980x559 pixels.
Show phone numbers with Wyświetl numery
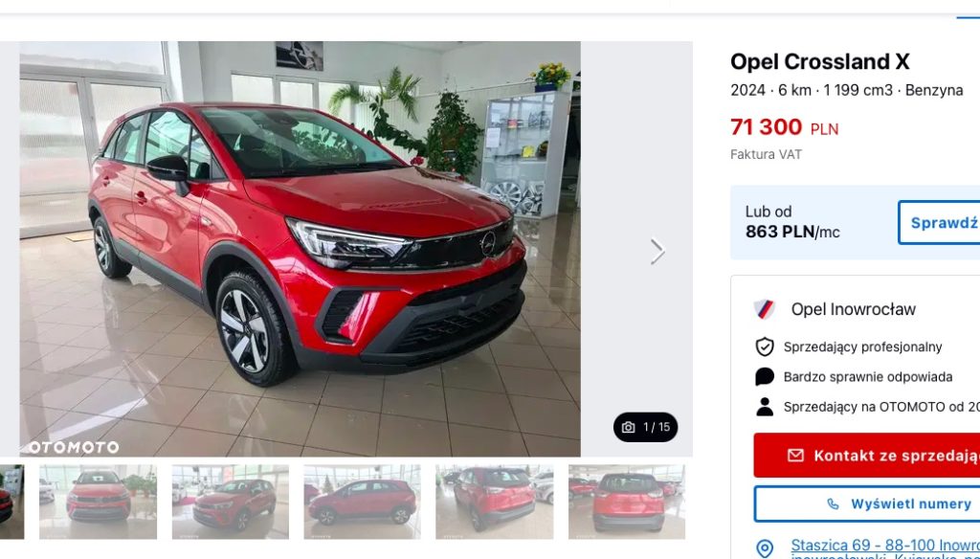(867, 504)
